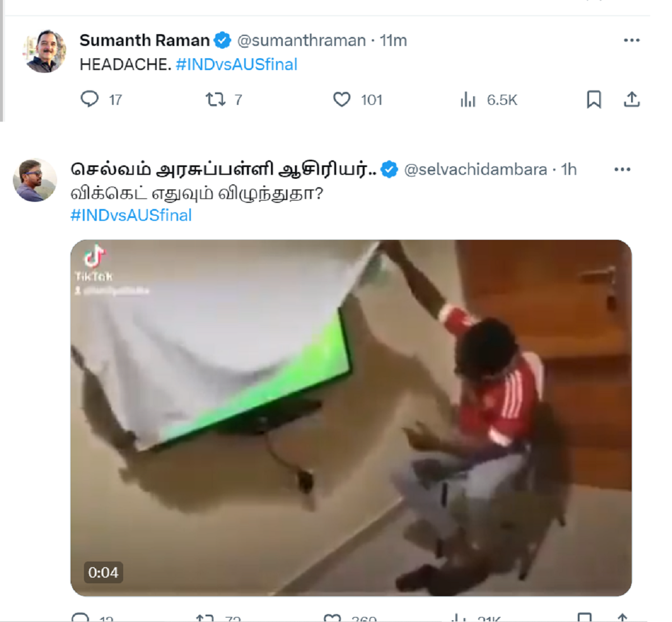Bookmark Sumanth Raman's tweet
The image size is (672, 622).
point(594,99)
